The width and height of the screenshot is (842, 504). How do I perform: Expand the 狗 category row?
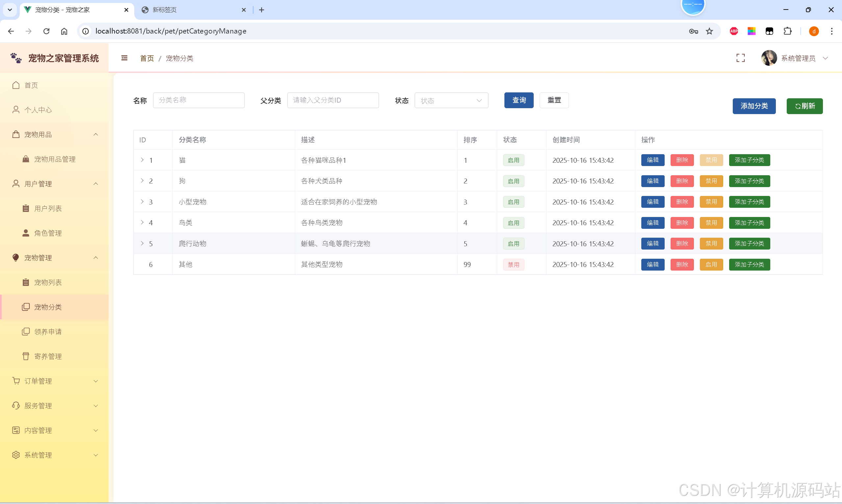pos(142,180)
